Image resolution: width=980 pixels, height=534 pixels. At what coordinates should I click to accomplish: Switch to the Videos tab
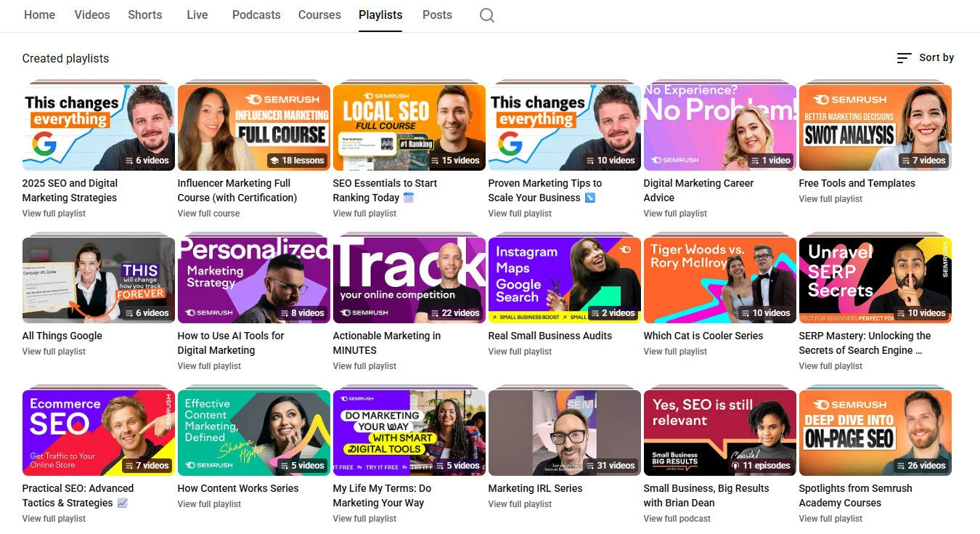click(x=91, y=15)
